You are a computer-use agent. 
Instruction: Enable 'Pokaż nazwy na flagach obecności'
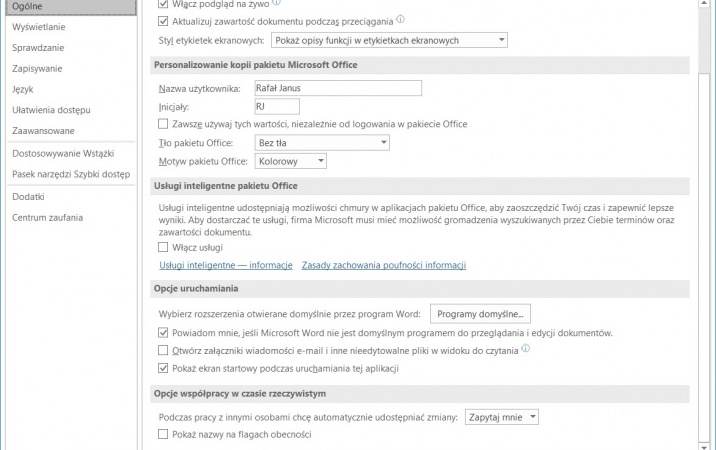[x=163, y=434]
